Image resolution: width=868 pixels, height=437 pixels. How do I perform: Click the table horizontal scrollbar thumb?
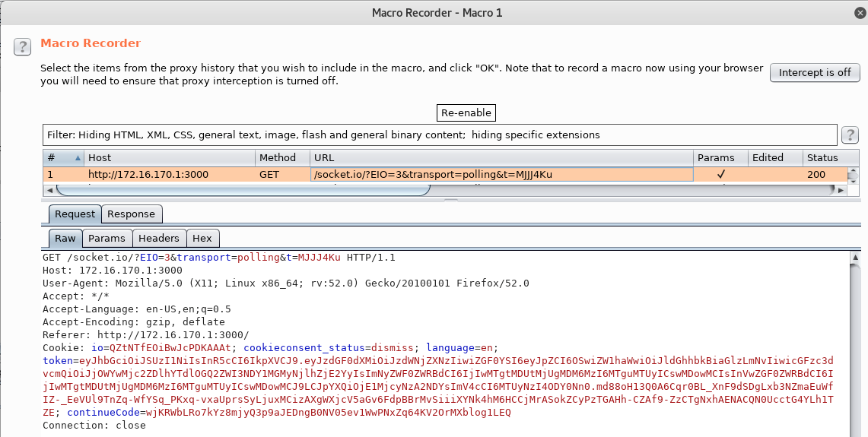click(243, 190)
